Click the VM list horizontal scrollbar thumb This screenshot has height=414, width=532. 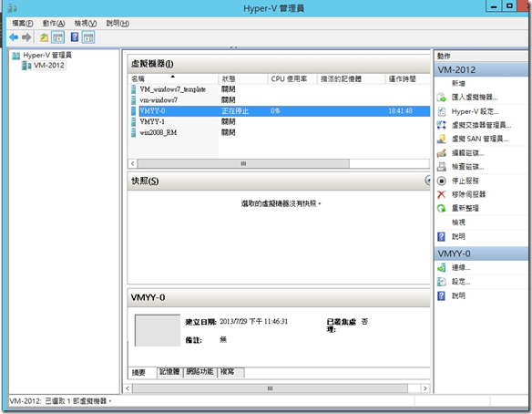[243, 164]
